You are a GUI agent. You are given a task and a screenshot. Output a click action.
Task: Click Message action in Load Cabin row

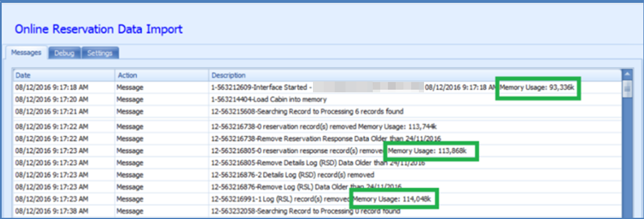point(129,100)
